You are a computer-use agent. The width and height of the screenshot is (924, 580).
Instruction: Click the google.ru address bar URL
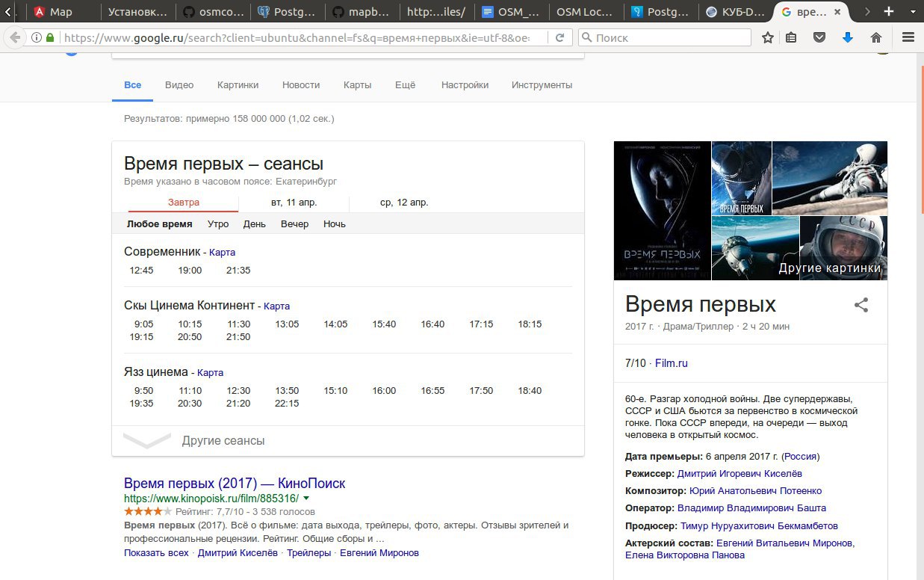pos(297,37)
